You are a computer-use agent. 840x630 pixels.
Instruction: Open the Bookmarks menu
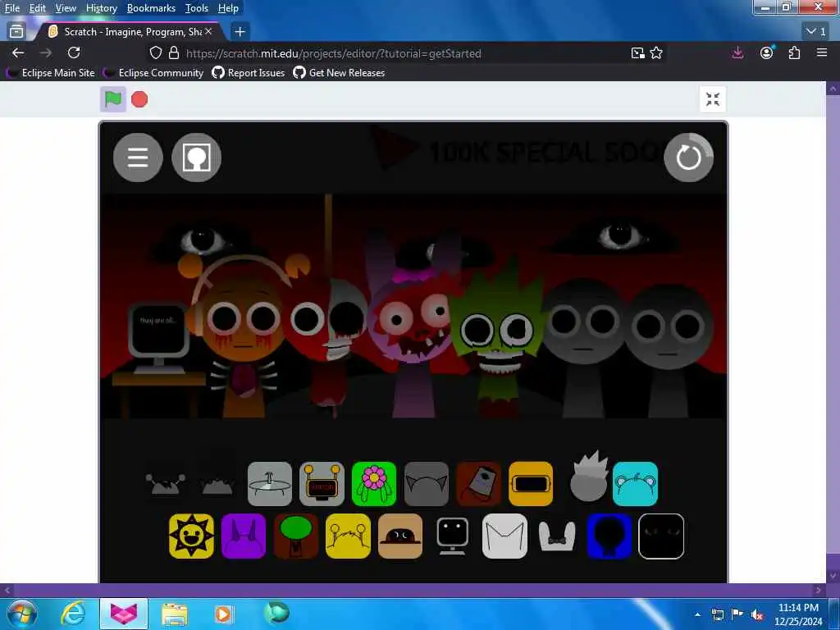[151, 8]
